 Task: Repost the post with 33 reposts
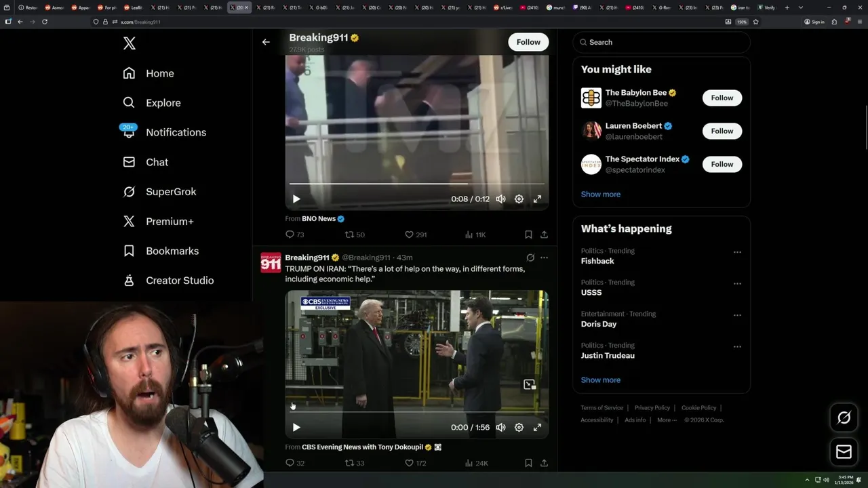coord(355,463)
